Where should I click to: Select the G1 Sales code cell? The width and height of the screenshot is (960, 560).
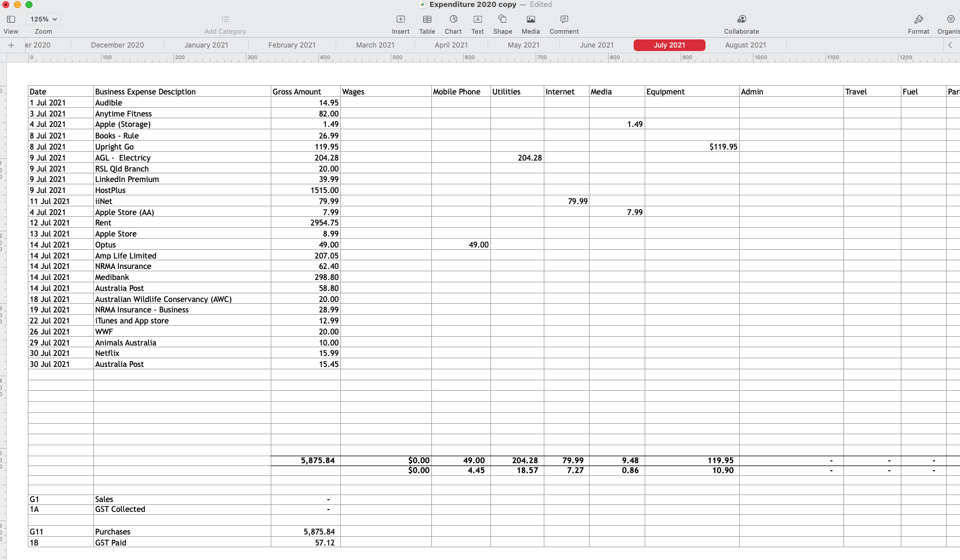coord(61,499)
